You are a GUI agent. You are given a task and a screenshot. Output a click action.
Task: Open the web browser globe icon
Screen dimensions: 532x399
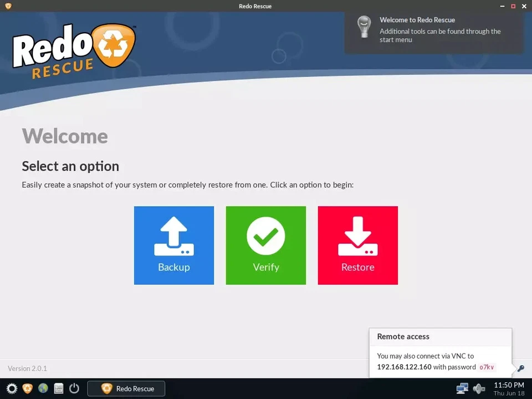click(x=43, y=388)
